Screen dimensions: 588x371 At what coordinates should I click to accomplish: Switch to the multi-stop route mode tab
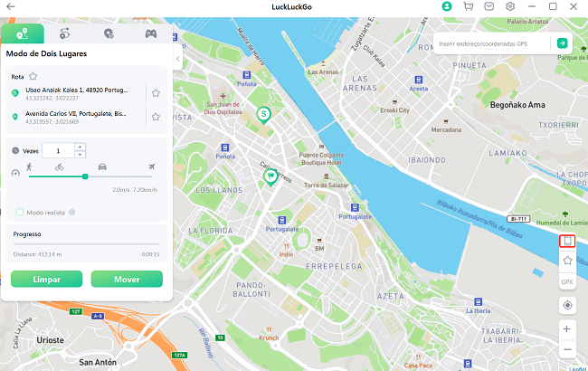pos(65,34)
